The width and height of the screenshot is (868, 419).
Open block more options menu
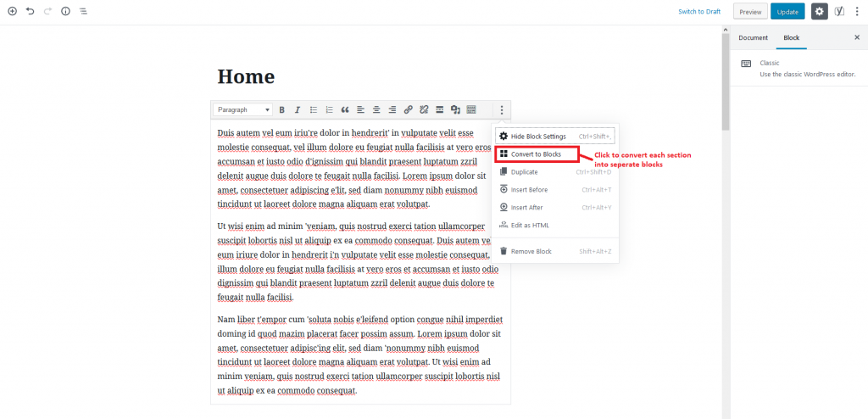click(x=502, y=110)
